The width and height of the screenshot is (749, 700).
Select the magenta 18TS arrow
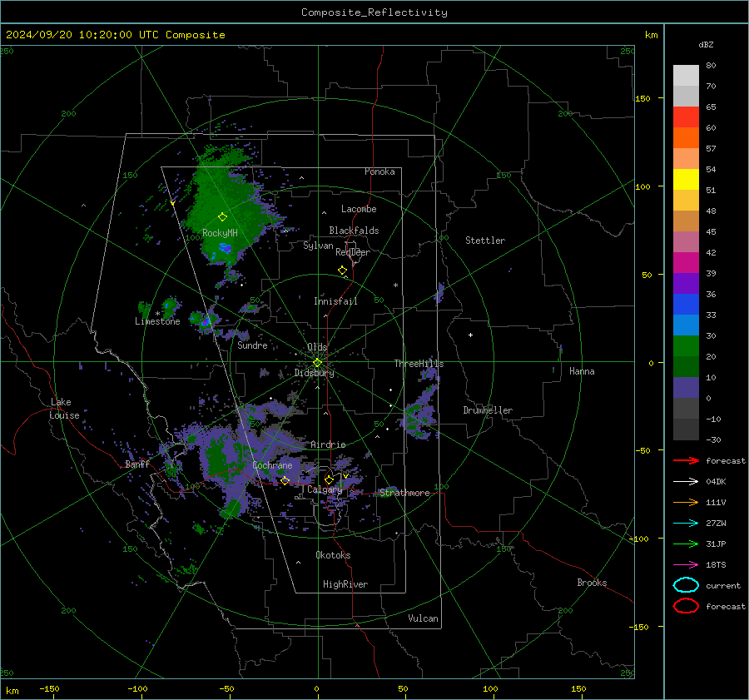pos(686,565)
